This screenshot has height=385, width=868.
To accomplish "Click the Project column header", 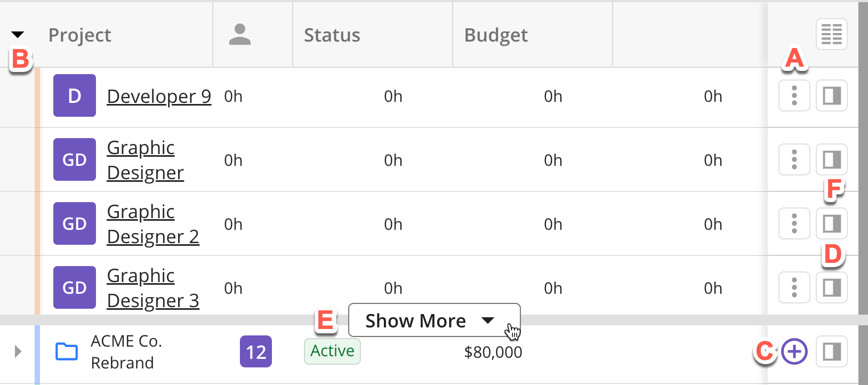I will 79,34.
